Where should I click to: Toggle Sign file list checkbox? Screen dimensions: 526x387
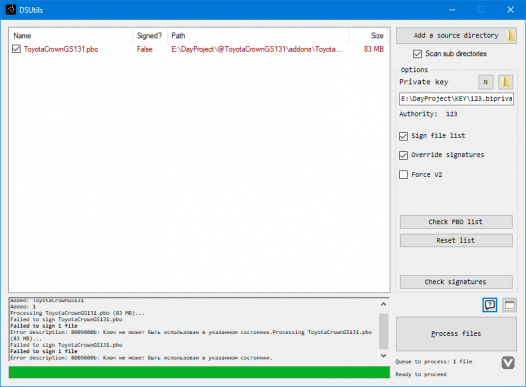pos(403,136)
